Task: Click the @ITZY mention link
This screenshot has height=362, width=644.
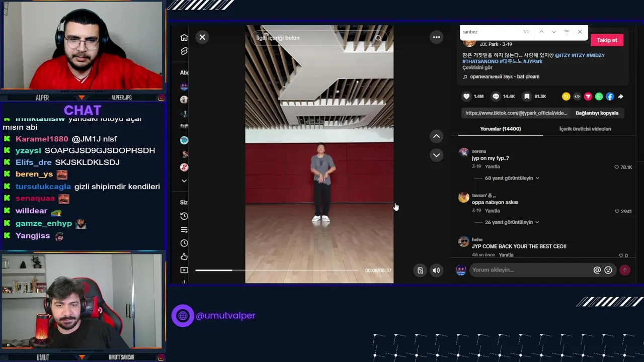Action: pos(562,55)
